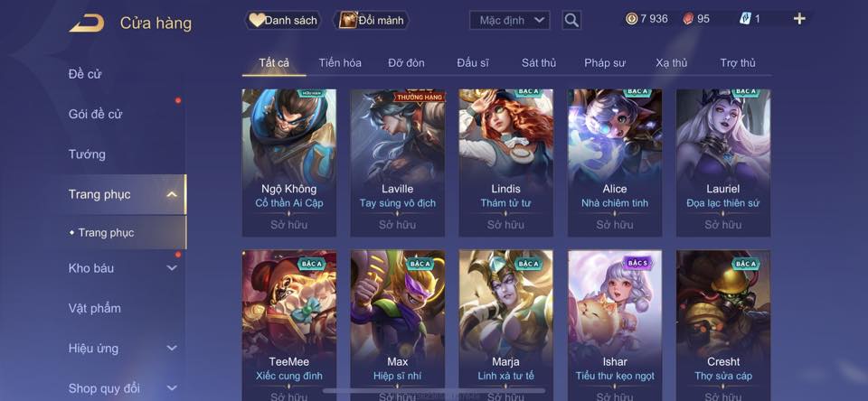
Task: Go to Tướng in the sidebar
Action: coord(87,154)
